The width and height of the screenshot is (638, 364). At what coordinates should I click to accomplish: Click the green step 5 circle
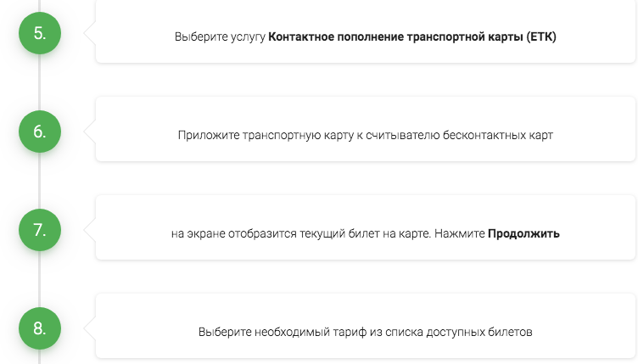[39, 34]
